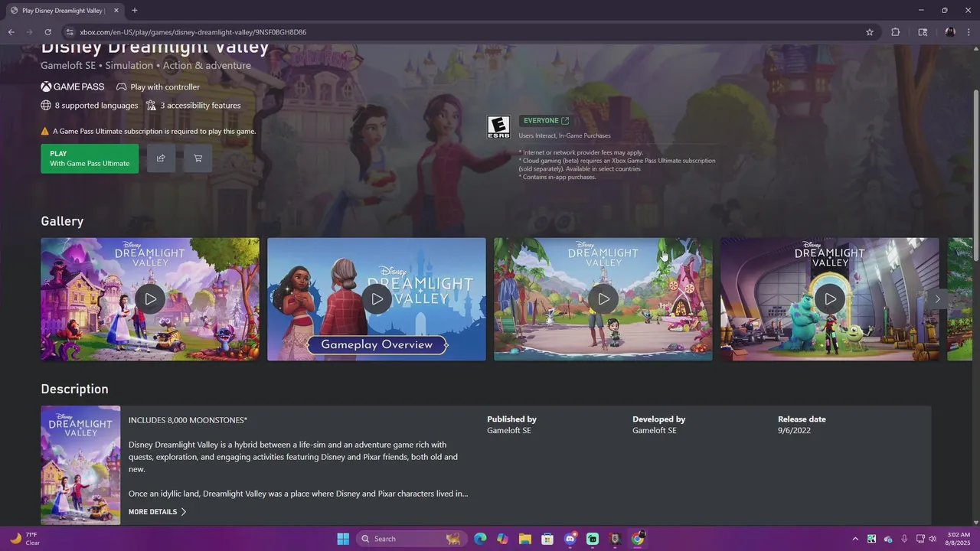This screenshot has width=980, height=551.
Task: Play the Gameplay Overview gallery video
Action: (377, 299)
